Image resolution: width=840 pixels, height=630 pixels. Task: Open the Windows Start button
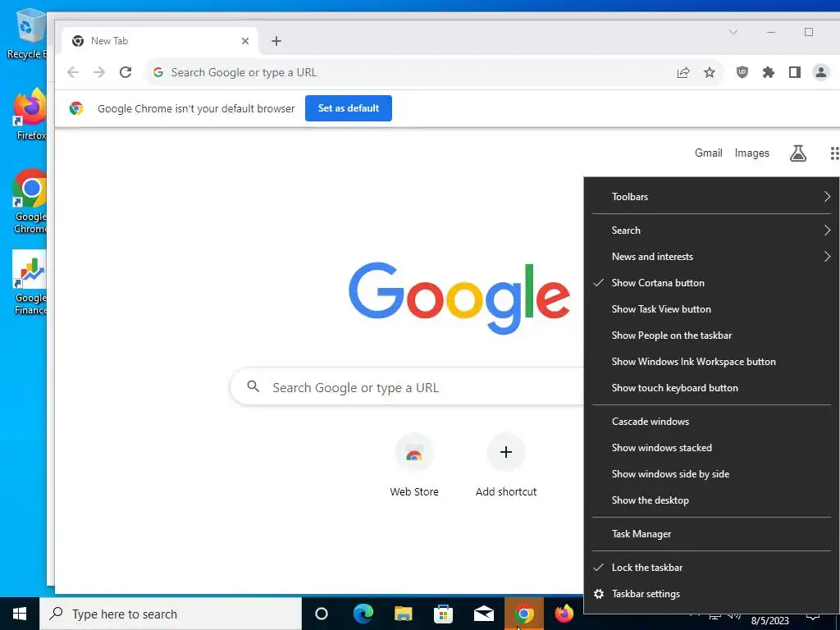20,614
